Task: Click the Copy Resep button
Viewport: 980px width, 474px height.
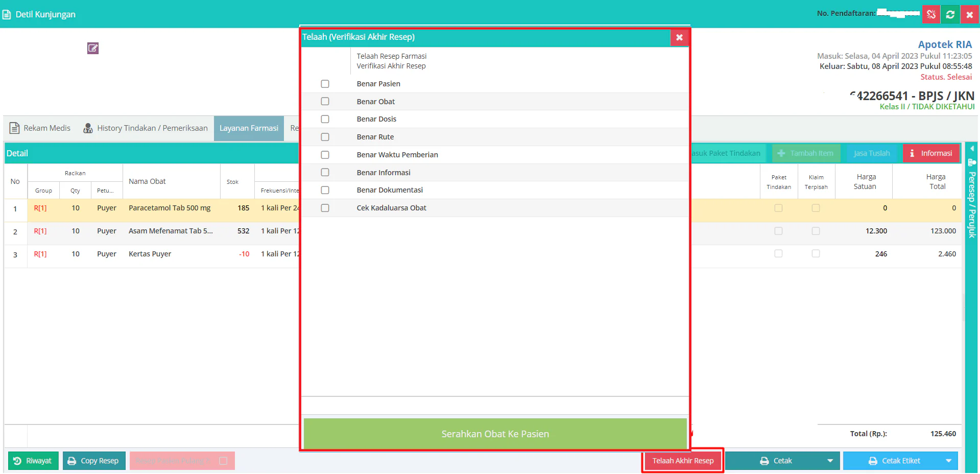Action: tap(94, 461)
